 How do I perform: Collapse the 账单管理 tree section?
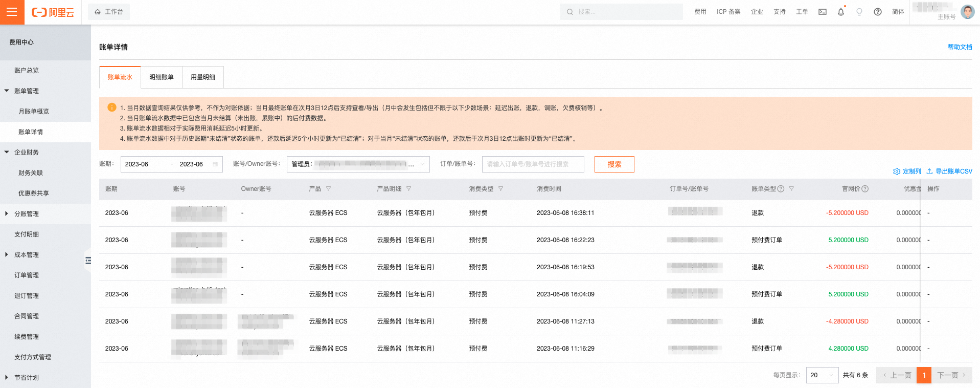7,91
